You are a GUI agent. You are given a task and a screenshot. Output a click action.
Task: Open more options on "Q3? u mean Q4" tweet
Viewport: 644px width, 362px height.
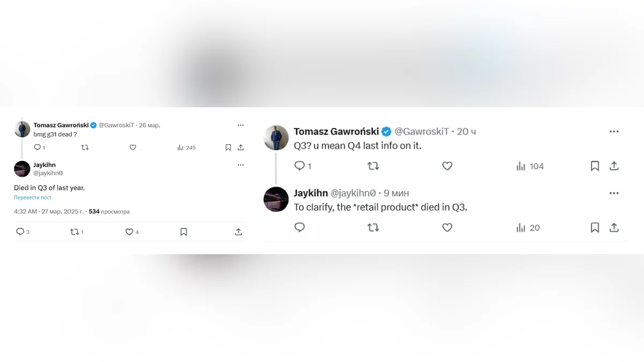(614, 131)
